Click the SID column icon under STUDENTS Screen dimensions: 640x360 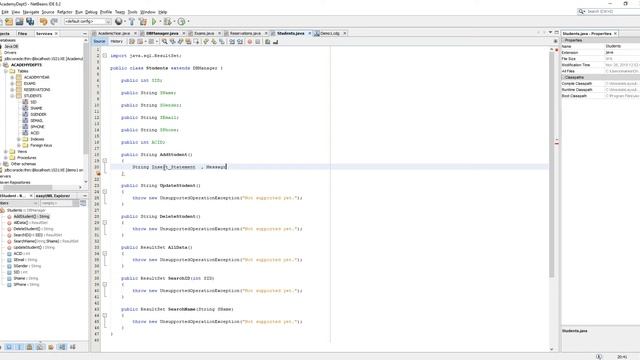point(25,102)
